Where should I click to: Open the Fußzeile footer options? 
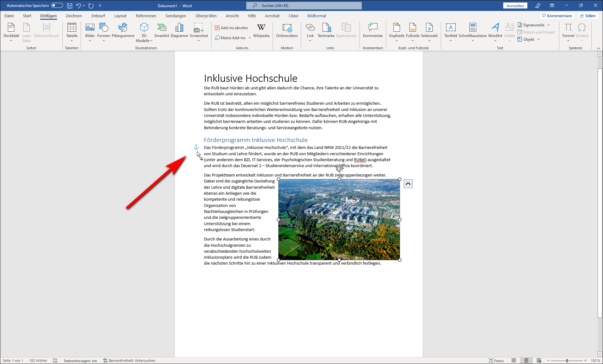click(413, 32)
